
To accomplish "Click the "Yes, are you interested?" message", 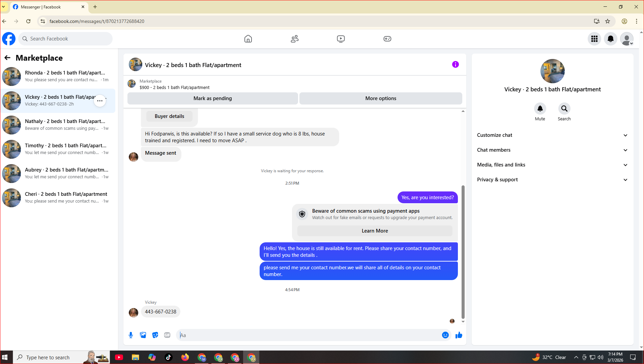I will point(428,198).
